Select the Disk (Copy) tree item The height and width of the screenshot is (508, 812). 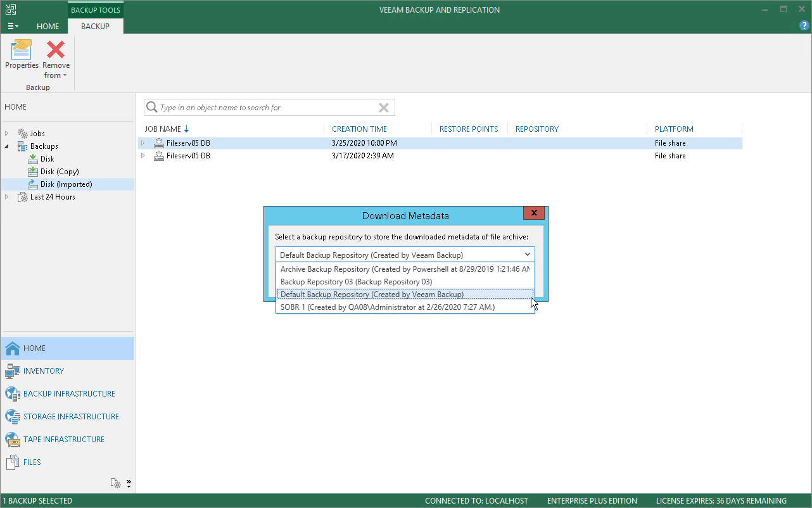(x=60, y=172)
